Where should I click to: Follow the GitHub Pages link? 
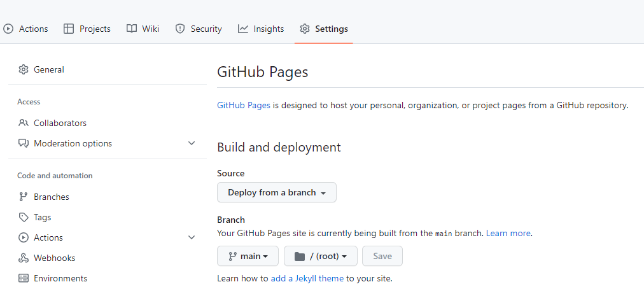244,105
